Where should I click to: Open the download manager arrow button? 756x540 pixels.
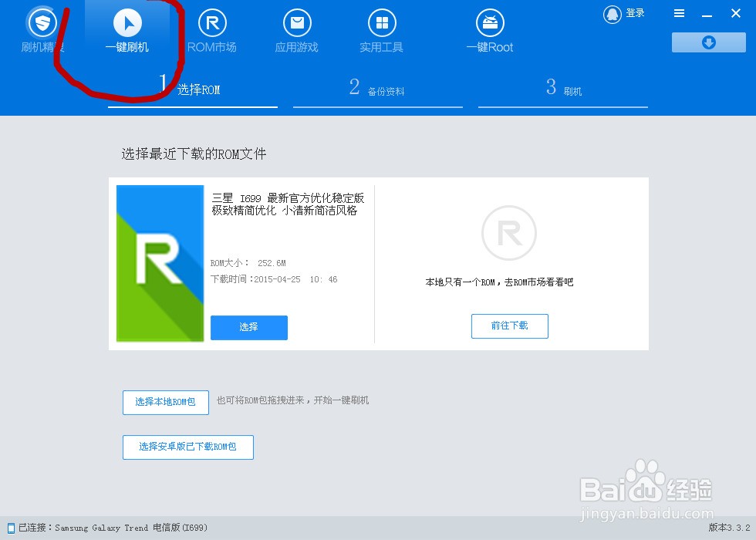pos(709,42)
